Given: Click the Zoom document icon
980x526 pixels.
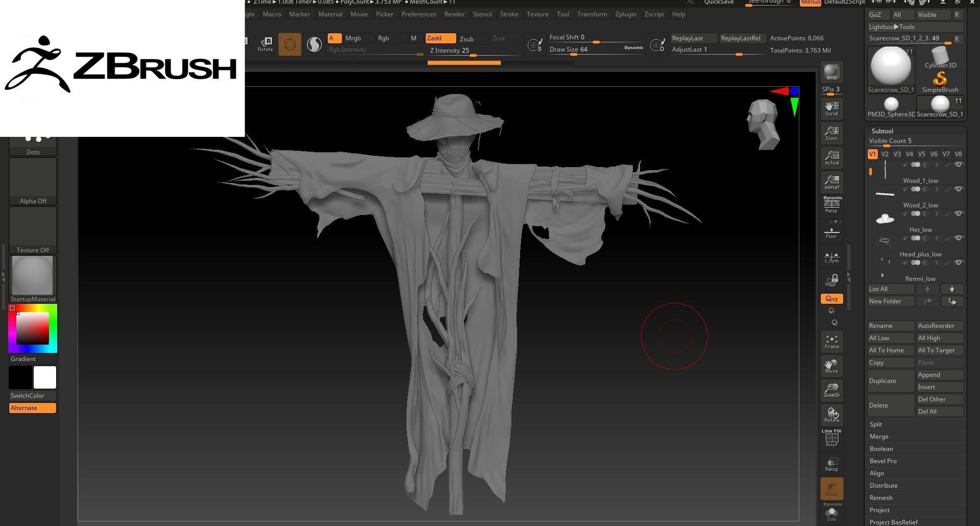Looking at the screenshot, I should point(831,133).
